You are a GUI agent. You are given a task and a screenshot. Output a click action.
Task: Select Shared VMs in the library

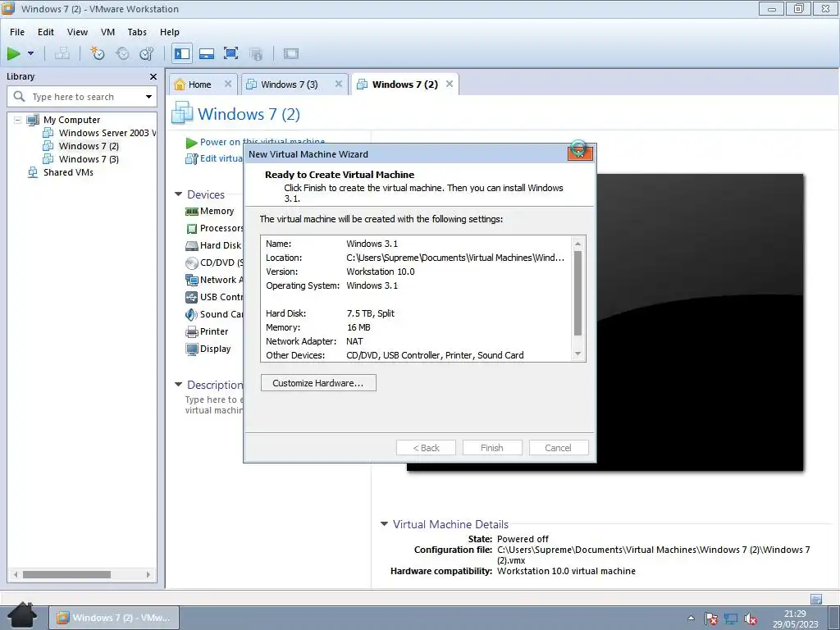(61, 172)
